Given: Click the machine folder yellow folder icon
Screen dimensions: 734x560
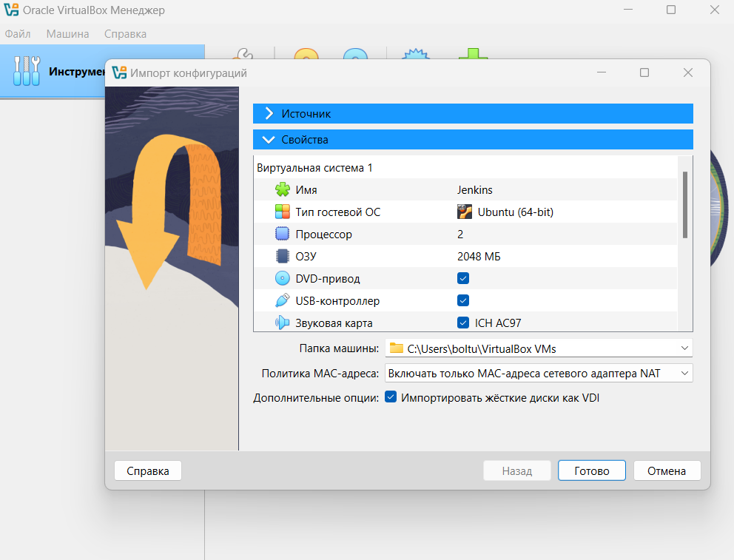Looking at the screenshot, I should (397, 348).
